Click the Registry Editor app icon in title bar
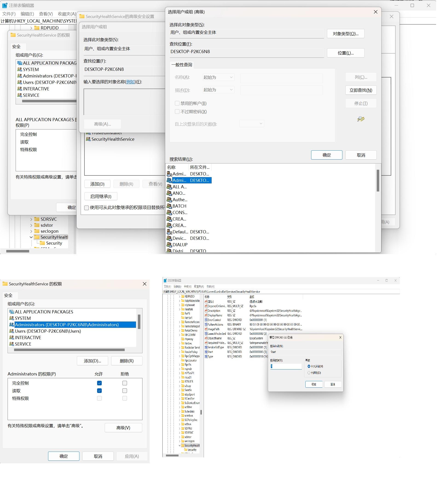 pyautogui.click(x=5, y=5)
